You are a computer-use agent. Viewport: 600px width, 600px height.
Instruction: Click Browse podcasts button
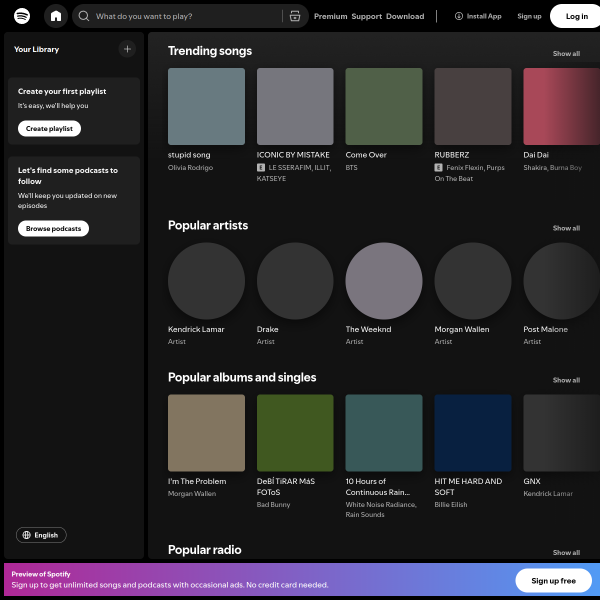(53, 228)
